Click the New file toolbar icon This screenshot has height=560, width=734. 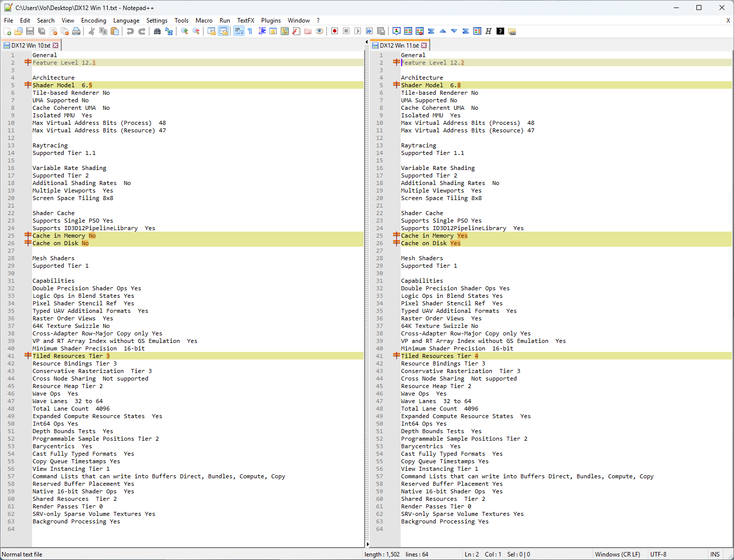tap(8, 31)
